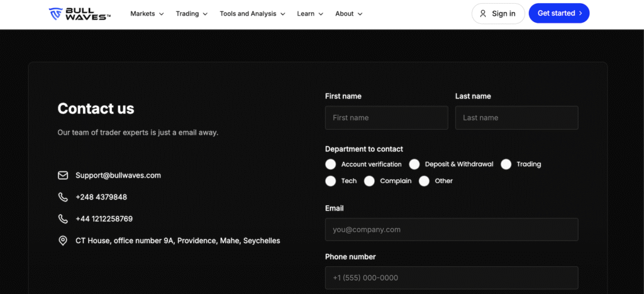Viewport: 644px width, 294px height.
Task: Click the phone icon next to +44 number
Action: [63, 219]
